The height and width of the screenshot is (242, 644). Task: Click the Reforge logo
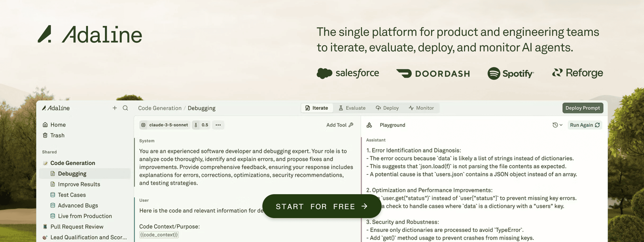pyautogui.click(x=578, y=73)
